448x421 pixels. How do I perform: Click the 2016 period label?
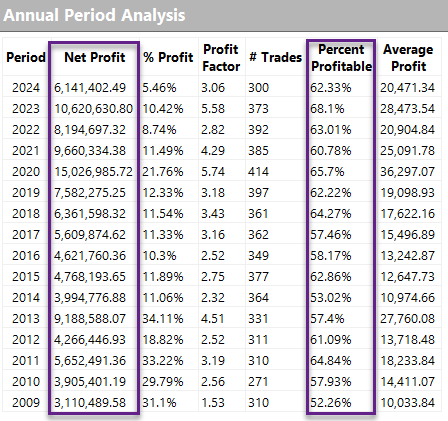(x=26, y=256)
